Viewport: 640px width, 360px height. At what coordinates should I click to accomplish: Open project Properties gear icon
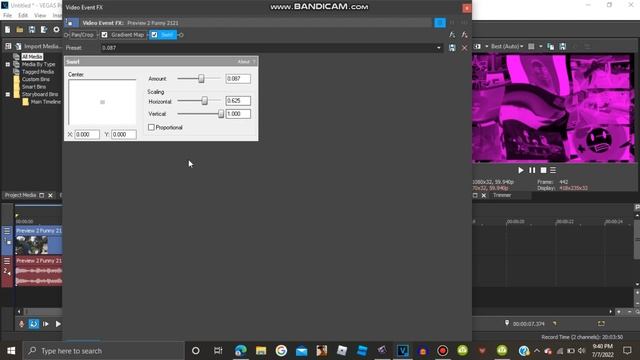coord(56,30)
